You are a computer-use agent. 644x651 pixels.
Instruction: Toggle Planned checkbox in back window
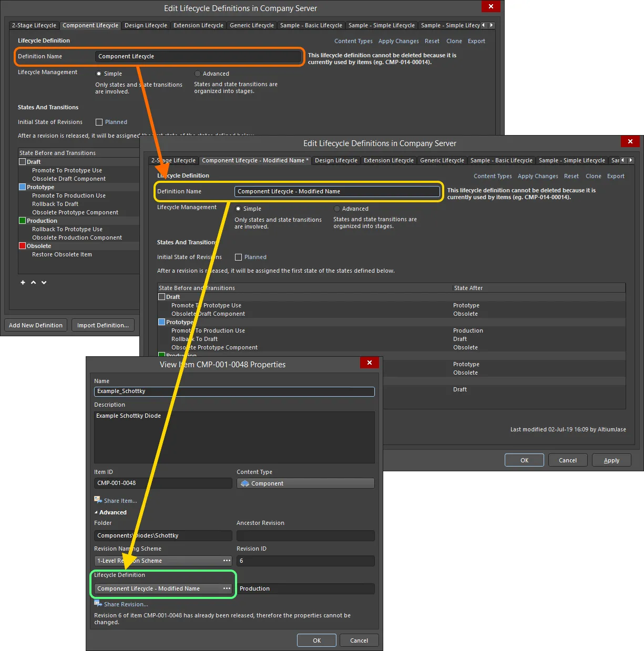[99, 122]
